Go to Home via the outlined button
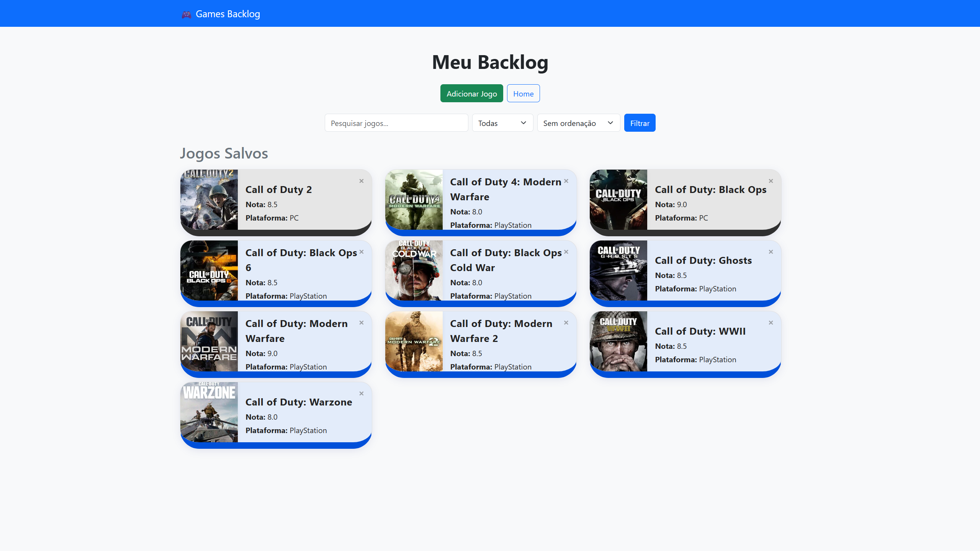Viewport: 980px width, 551px height. pyautogui.click(x=523, y=93)
